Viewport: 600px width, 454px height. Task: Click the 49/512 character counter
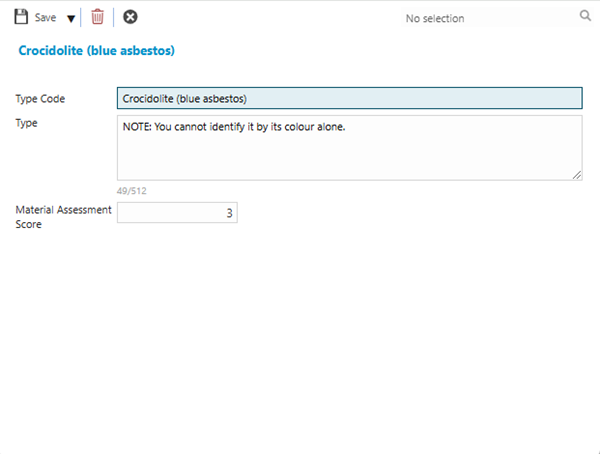[x=132, y=190]
